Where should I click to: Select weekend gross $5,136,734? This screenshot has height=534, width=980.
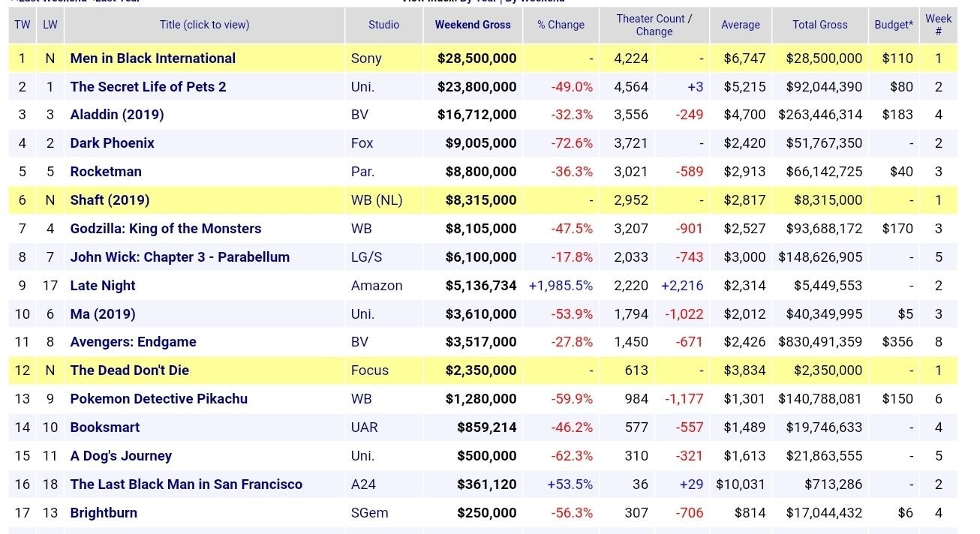481,286
